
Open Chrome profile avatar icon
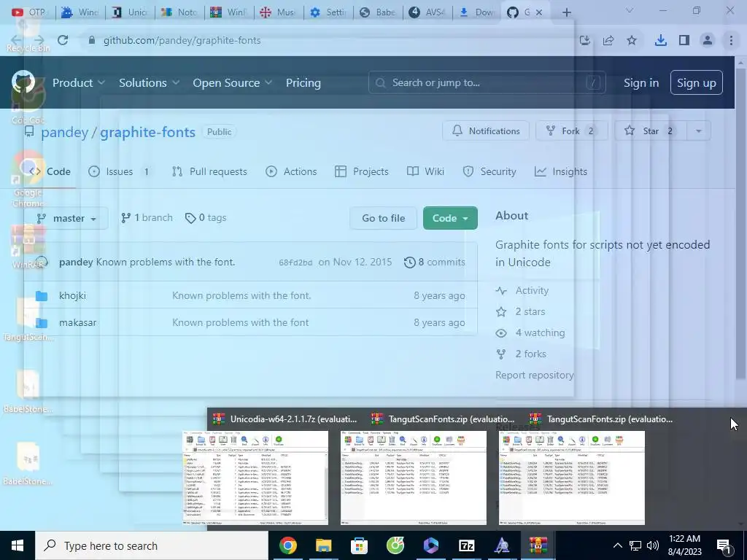pyautogui.click(x=708, y=41)
